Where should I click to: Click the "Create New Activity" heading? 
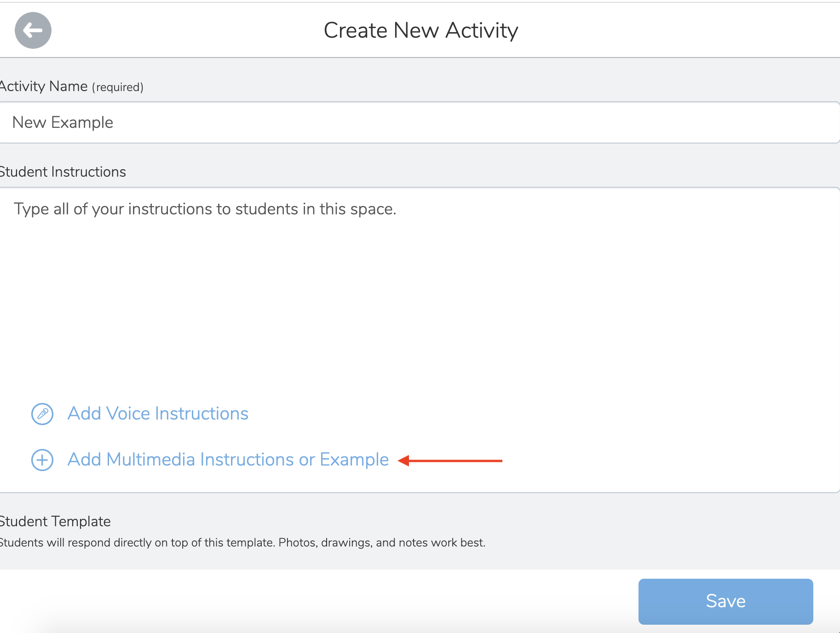click(x=420, y=29)
